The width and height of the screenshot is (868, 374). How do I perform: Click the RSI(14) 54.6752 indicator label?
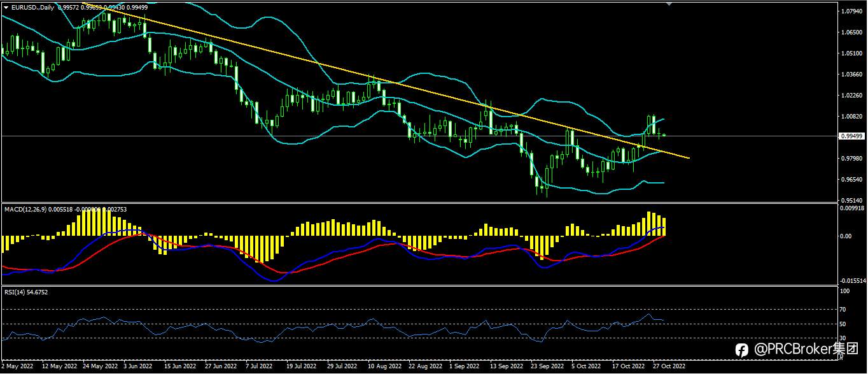tap(26, 292)
